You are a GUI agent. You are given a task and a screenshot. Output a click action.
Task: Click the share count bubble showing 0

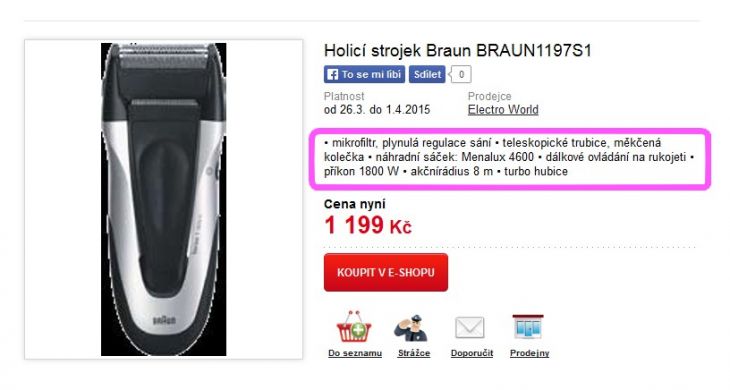coord(461,74)
